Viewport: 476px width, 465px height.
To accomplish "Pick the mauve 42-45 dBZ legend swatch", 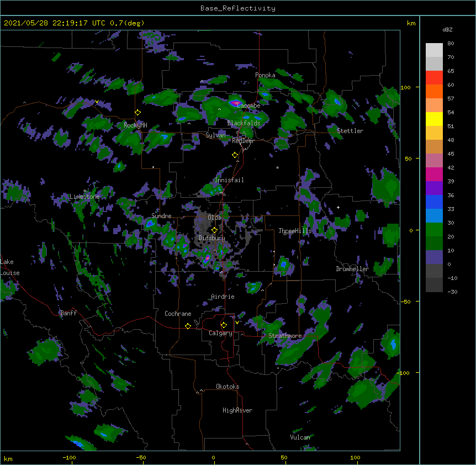I will pyautogui.click(x=434, y=161).
